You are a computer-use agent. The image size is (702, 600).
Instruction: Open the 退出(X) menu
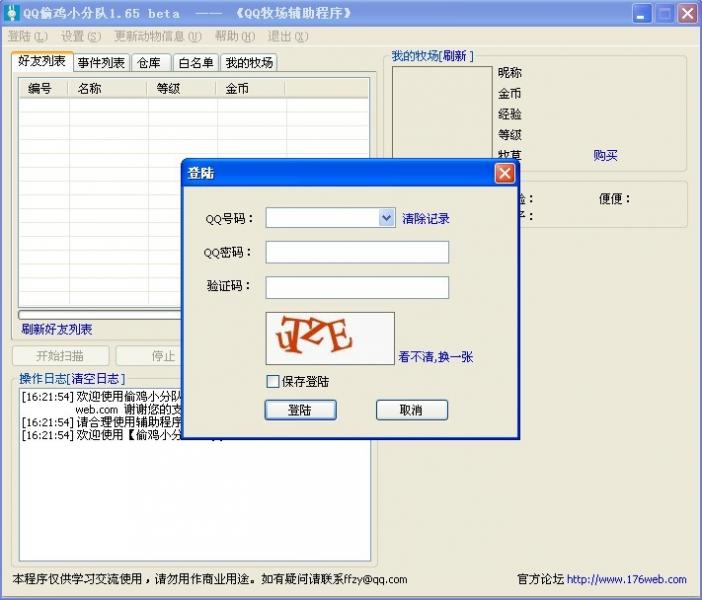288,36
